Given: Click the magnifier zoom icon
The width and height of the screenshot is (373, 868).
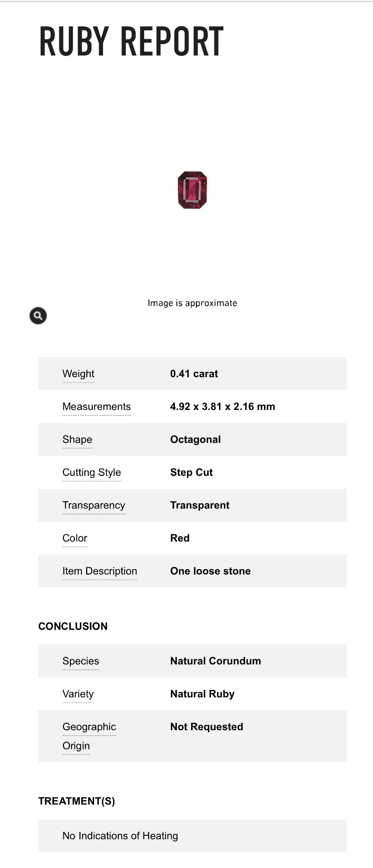Looking at the screenshot, I should (x=38, y=316).
